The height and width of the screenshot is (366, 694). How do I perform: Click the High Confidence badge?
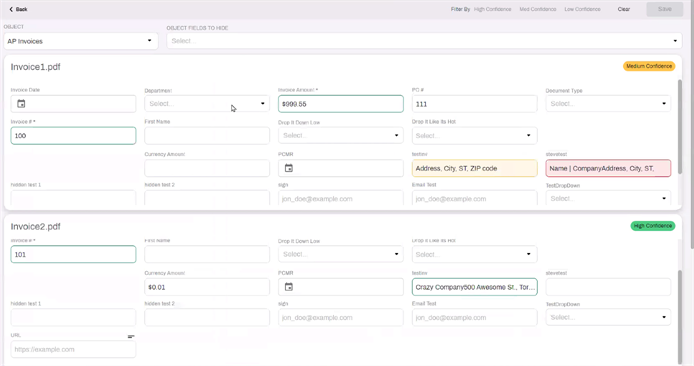click(652, 226)
